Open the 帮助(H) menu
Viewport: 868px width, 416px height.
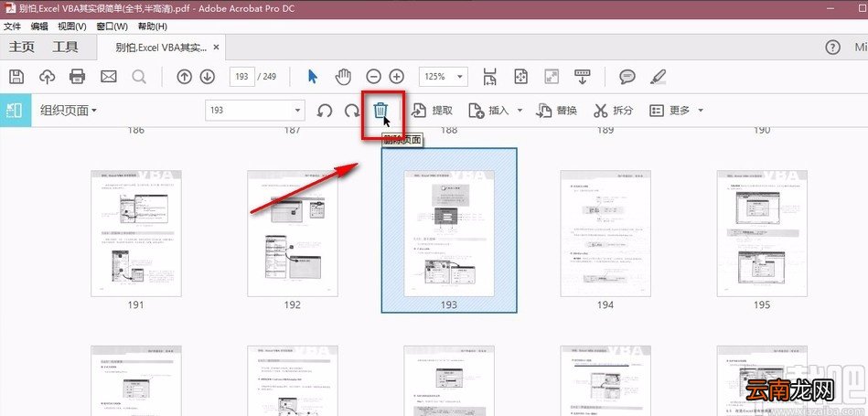(152, 26)
